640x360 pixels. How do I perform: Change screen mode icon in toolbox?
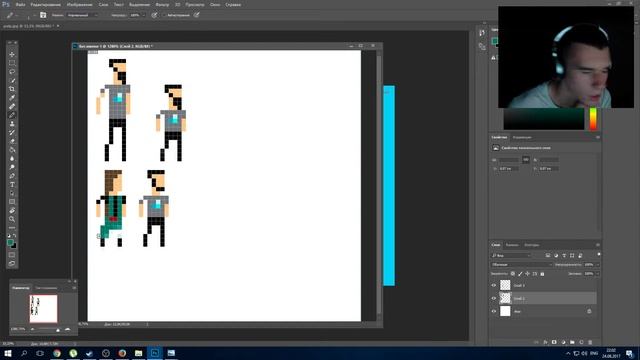pos(12,264)
